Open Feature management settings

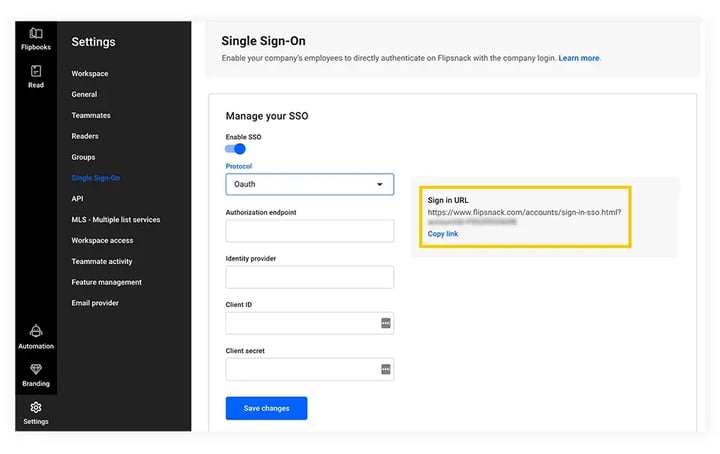click(x=107, y=282)
